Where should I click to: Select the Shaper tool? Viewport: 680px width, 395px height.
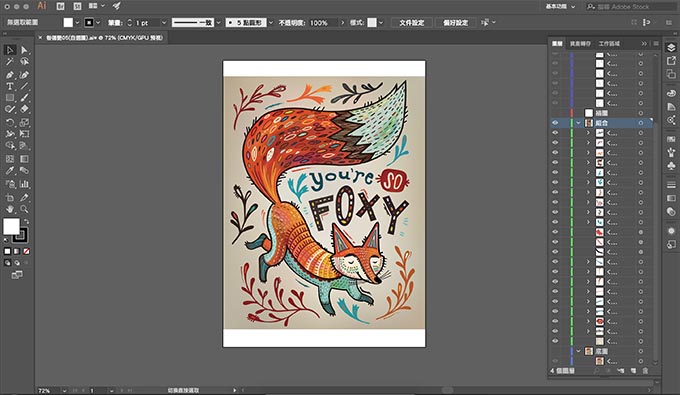[10, 109]
